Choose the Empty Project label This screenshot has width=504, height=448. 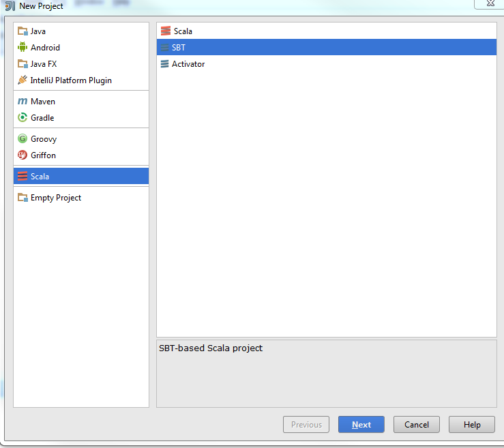[x=56, y=198]
